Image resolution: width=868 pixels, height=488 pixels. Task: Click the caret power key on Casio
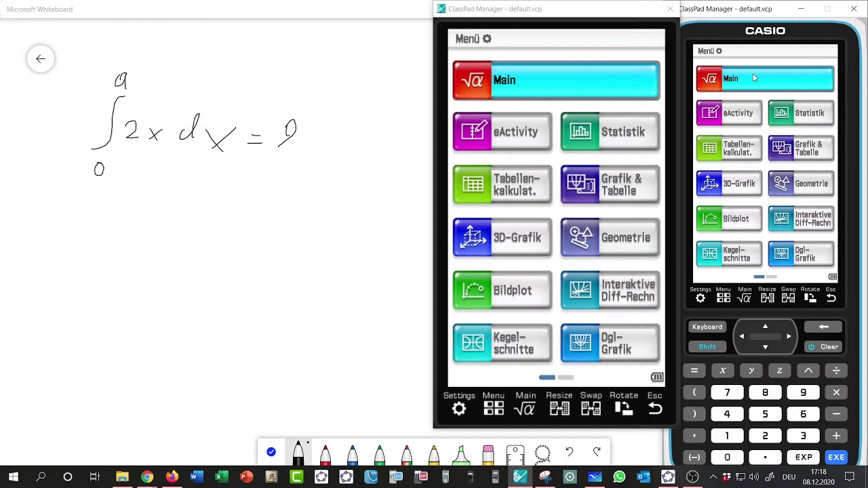(808, 371)
